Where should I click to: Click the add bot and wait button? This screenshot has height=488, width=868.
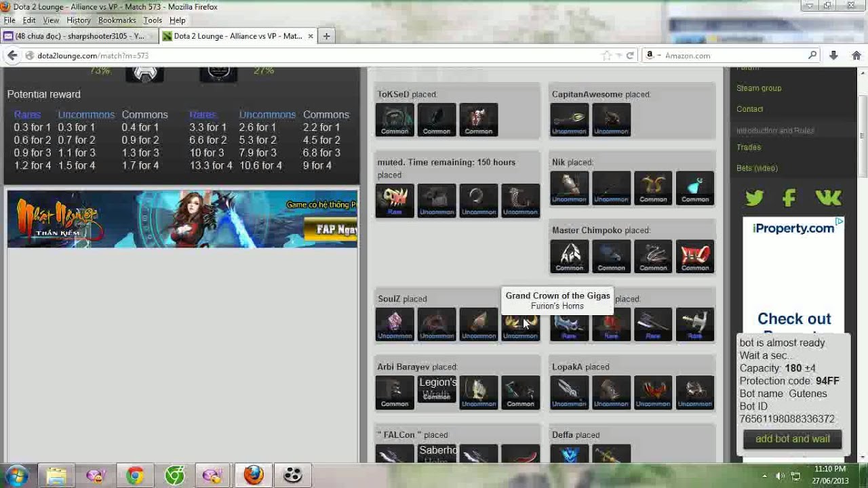tap(792, 439)
